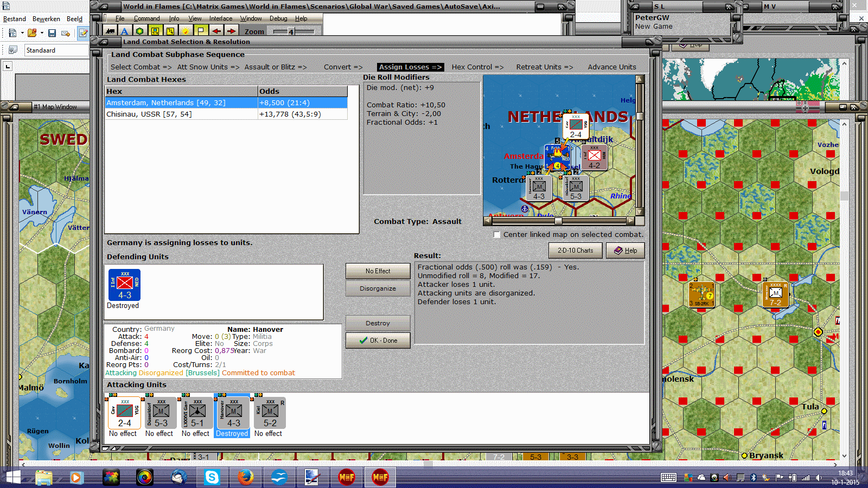This screenshot has width=868, height=488.
Task: Open the 2-D-10 Charts button
Action: tap(576, 251)
